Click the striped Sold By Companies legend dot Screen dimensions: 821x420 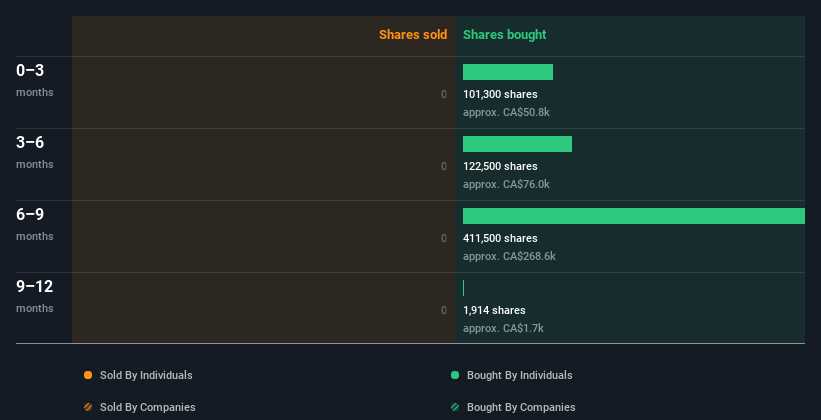88,407
